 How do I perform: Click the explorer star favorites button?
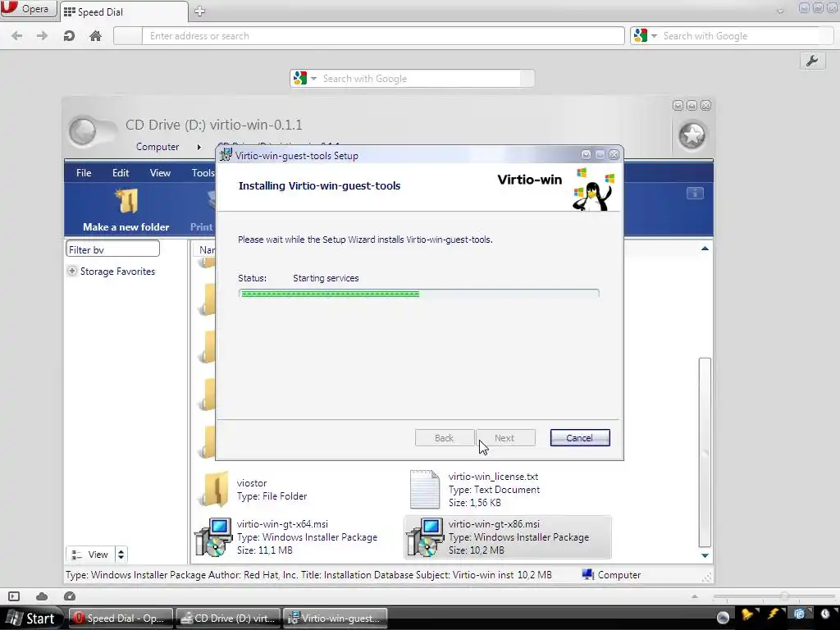(692, 135)
